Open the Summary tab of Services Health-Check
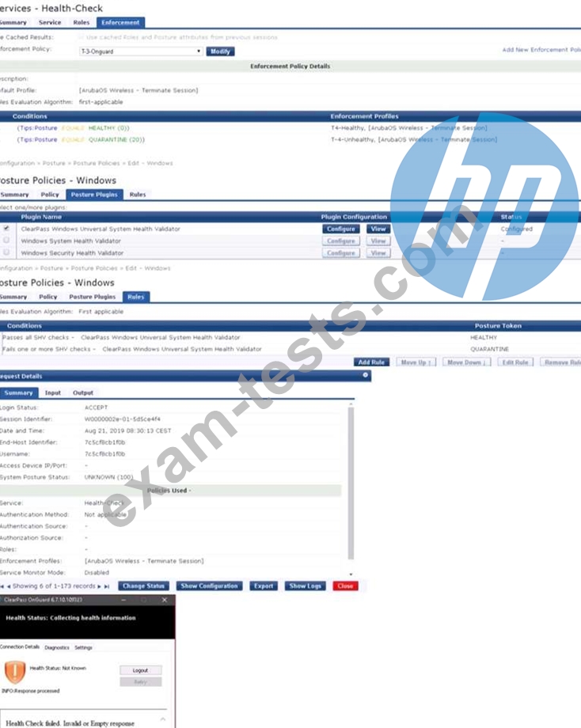Viewport: 581px width, 728px height. click(13, 22)
